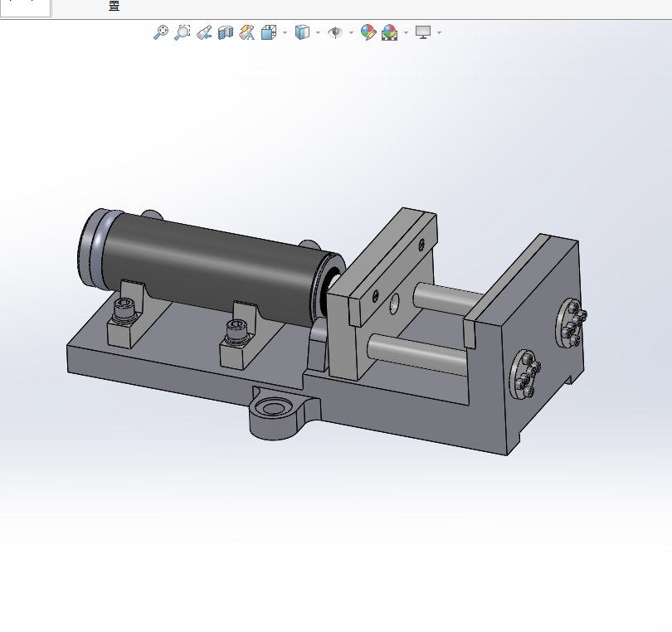Toggle the Hide/Show Items eye icon
This screenshot has height=632, width=672.
[335, 32]
